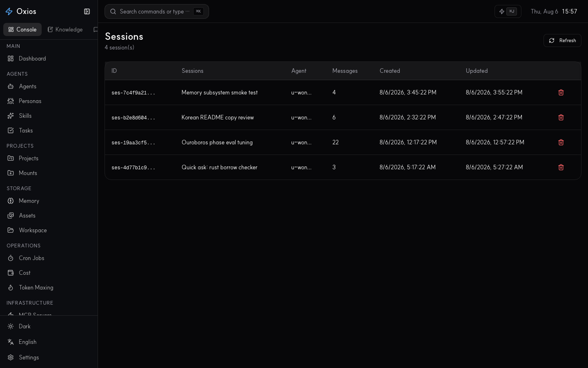Click the Updated column header
Viewport: 588px width, 368px height.
(477, 71)
